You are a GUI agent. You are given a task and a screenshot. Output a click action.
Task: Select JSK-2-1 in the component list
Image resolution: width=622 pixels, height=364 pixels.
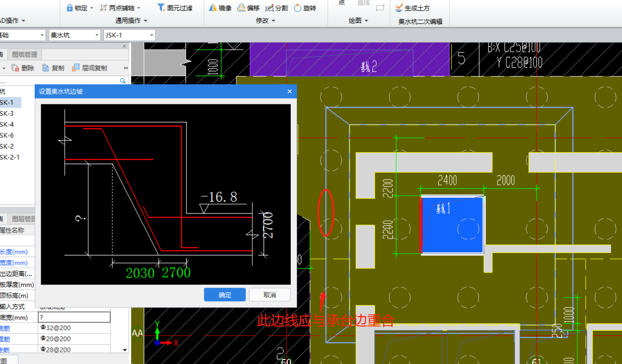(x=10, y=157)
